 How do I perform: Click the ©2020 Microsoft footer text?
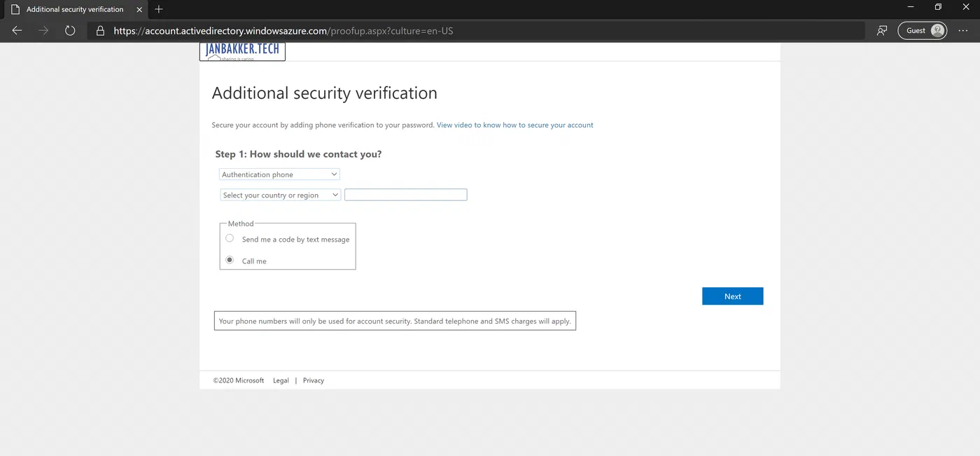coord(239,380)
